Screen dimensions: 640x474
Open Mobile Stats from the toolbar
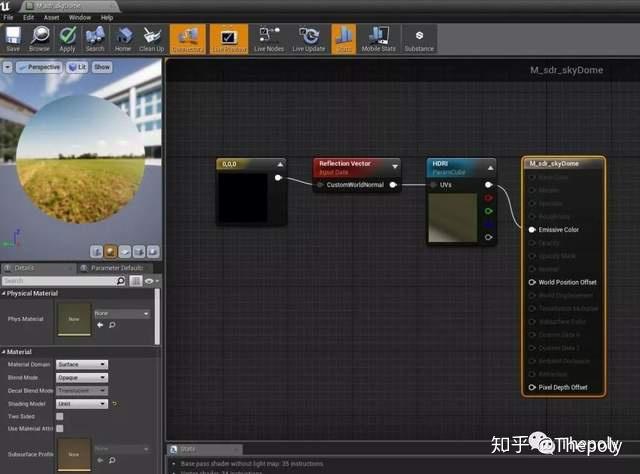[x=378, y=39]
